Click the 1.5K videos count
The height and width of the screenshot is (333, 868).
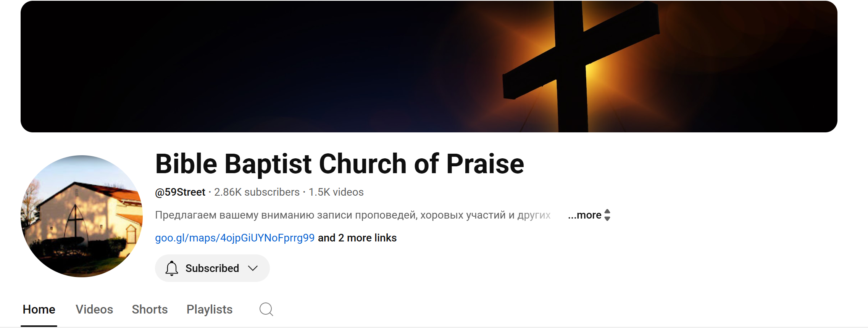[336, 192]
